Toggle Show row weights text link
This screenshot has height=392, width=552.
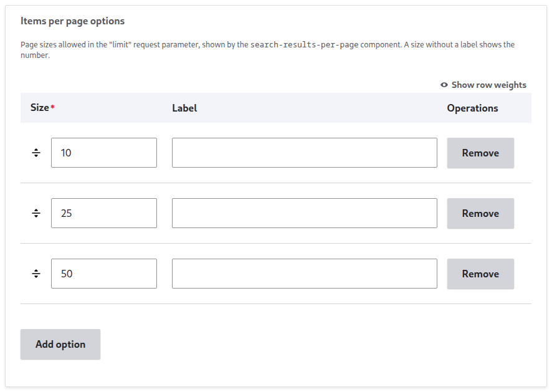[x=488, y=85]
